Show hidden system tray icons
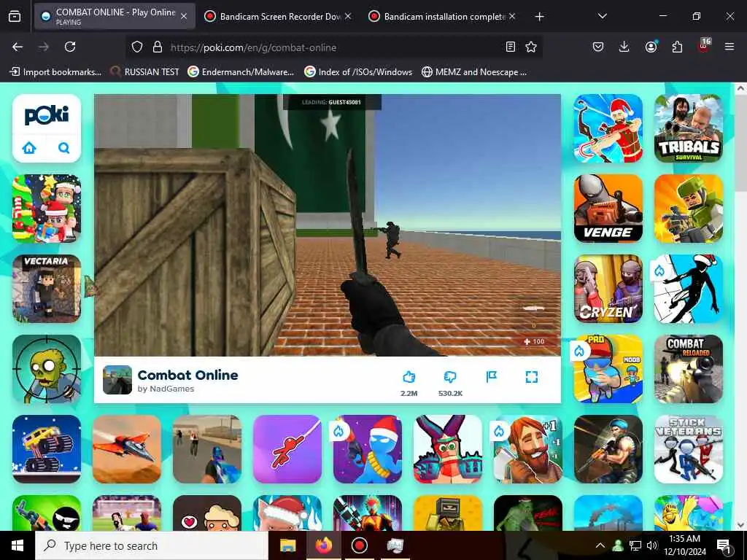Screen dimensions: 747x560 tap(600, 545)
